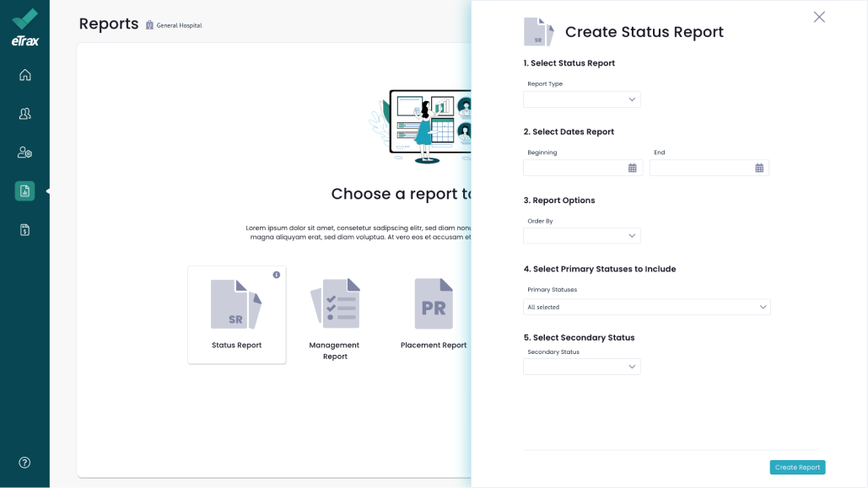Expand the Report Type dropdown

[x=582, y=99]
